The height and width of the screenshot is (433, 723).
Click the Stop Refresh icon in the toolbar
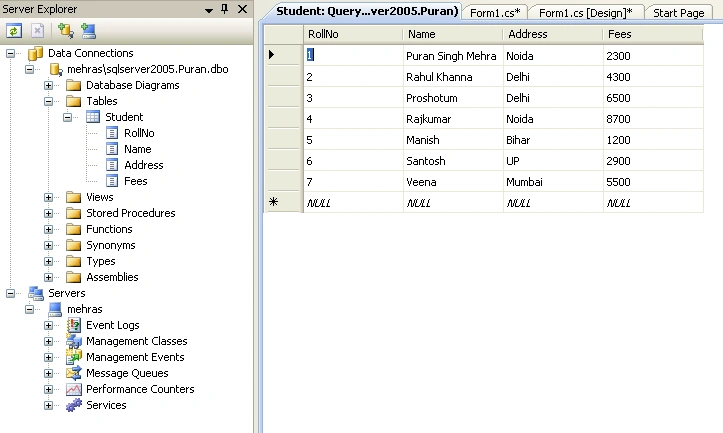coord(38,31)
